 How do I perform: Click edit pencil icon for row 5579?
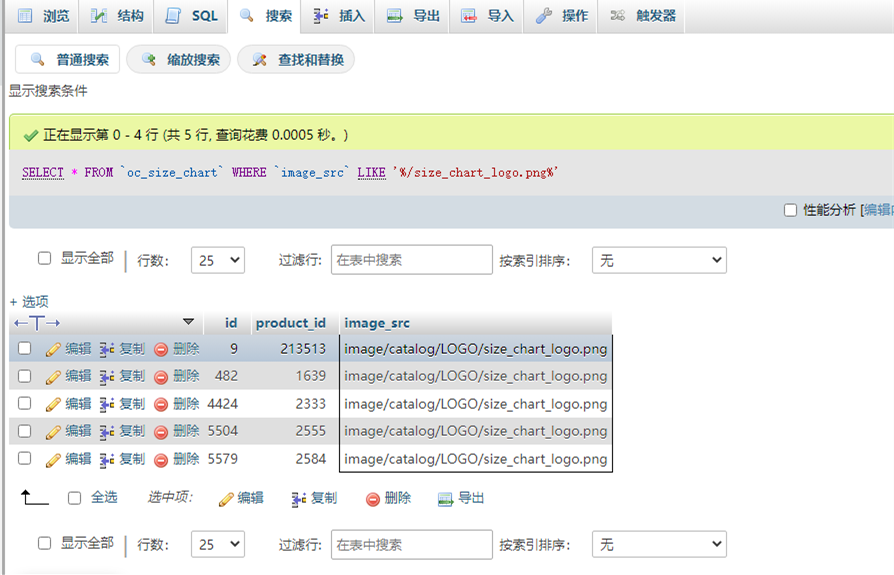pyautogui.click(x=53, y=459)
